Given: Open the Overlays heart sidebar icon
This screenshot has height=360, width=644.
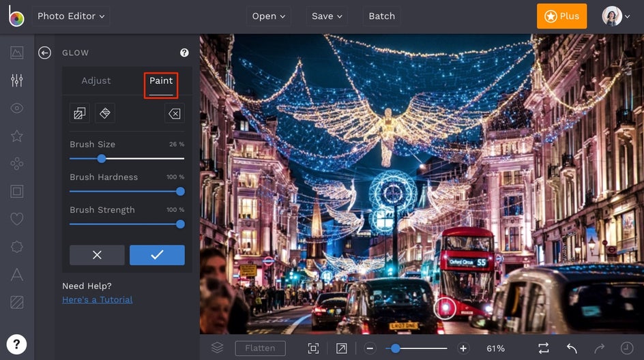Looking at the screenshot, I should click(17, 219).
